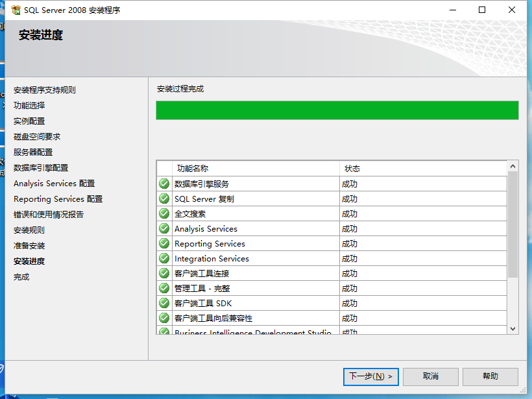532x399 pixels.
Task: Click the scroll up arrow of feature list
Action: click(513, 166)
